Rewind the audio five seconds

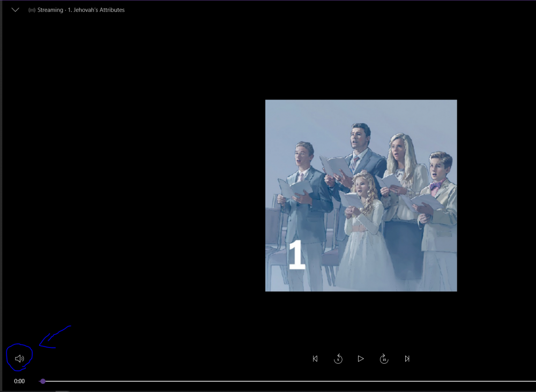click(x=338, y=359)
